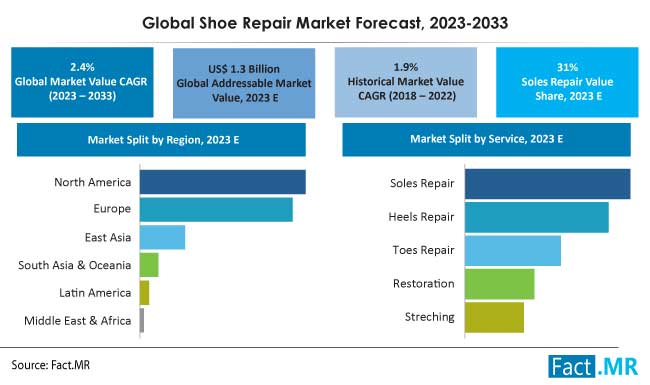
Task: Select the North America bar
Action: coord(223,182)
